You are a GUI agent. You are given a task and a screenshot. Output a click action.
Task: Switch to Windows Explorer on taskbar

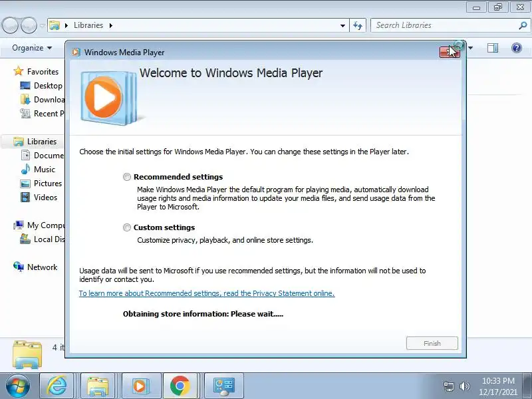98,386
